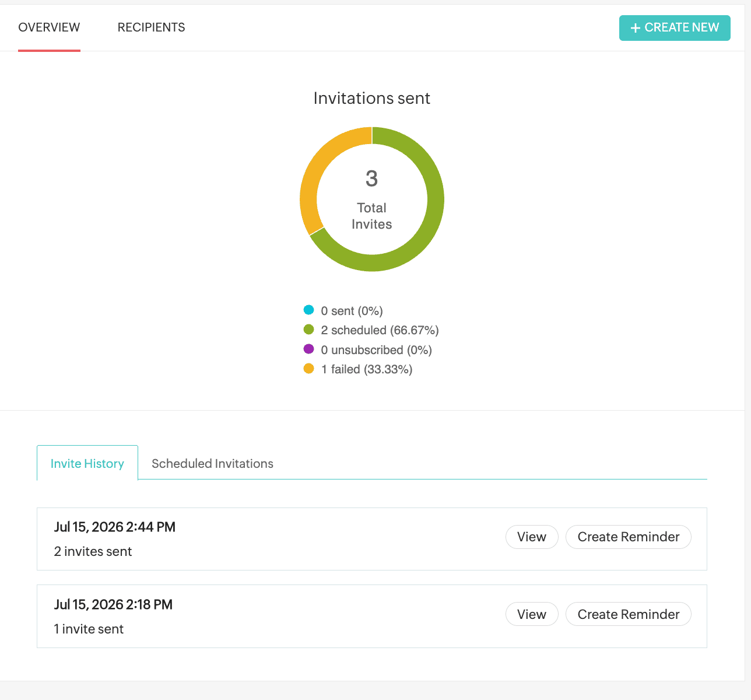Screen dimensions: 751x700
Task: Switch to the Overview tab
Action: pyautogui.click(x=49, y=27)
